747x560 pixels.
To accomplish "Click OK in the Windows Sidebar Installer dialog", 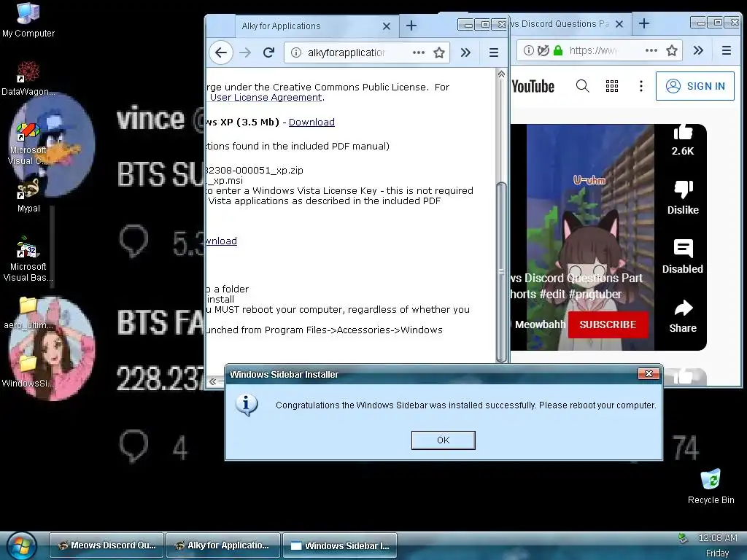I will click(x=443, y=440).
